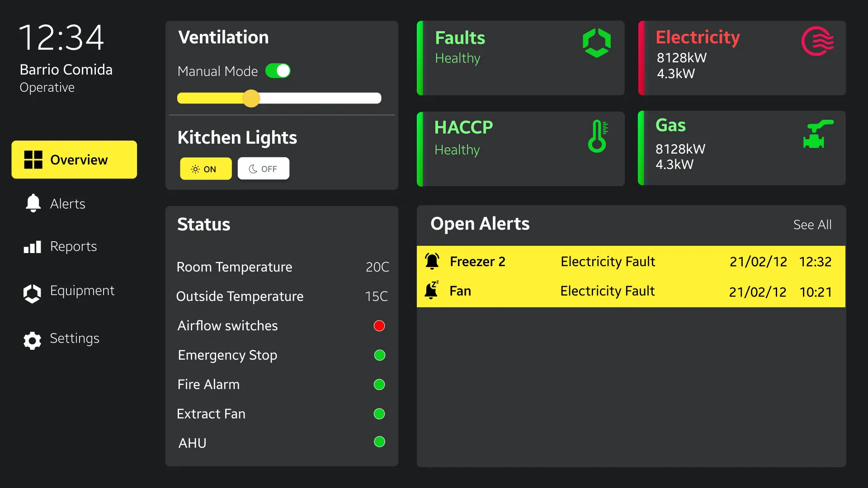Open the Settings panel
Image resolution: width=868 pixels, height=488 pixels.
click(x=74, y=338)
